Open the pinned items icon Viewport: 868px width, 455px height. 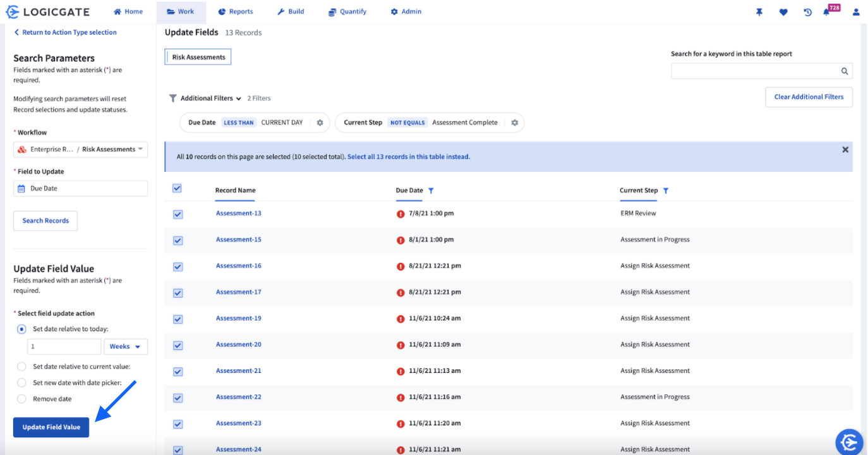pyautogui.click(x=759, y=12)
